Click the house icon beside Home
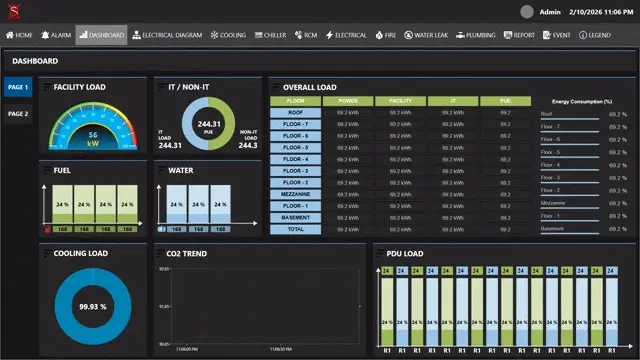Image resolution: width=640 pixels, height=360 pixels. click(x=10, y=35)
